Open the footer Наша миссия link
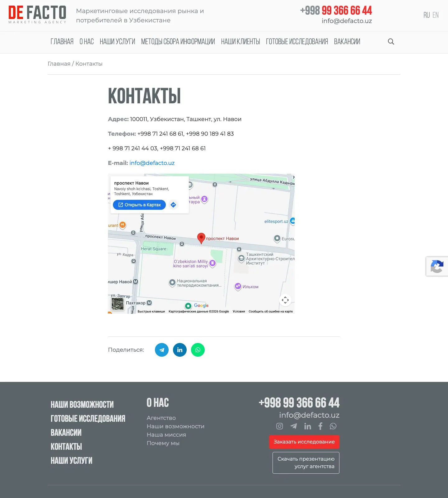 166,435
